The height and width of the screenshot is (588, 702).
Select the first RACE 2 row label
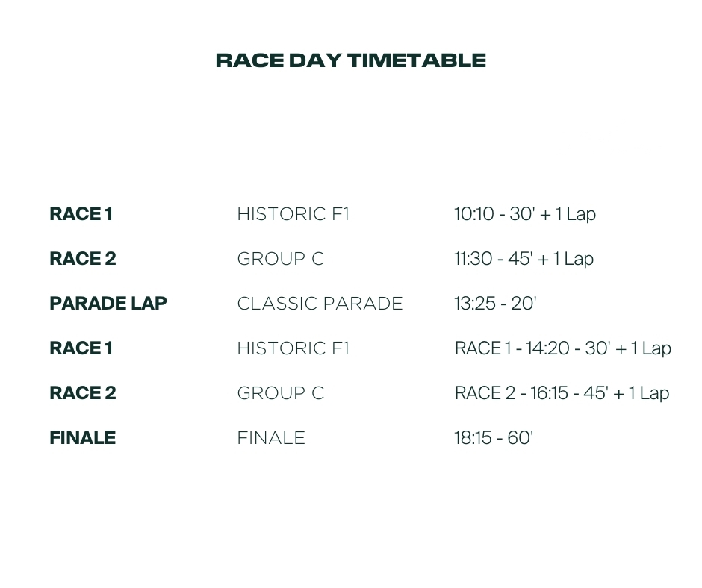83,259
